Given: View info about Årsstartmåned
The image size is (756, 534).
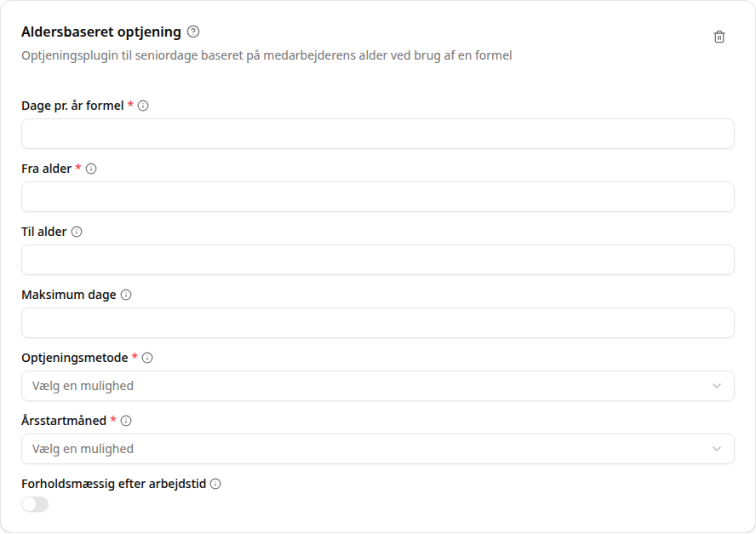Looking at the screenshot, I should [x=126, y=420].
